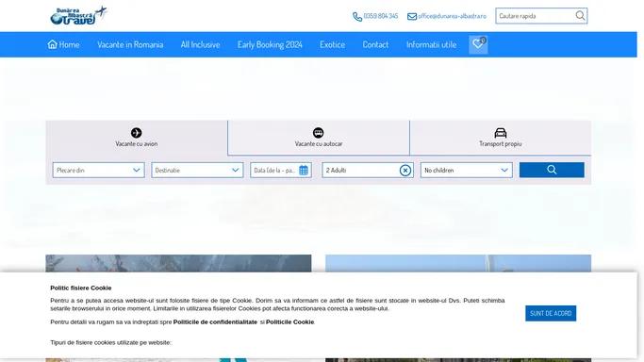This screenshot has width=644, height=362.
Task: Expand the Plecare din dropdown
Action: point(99,170)
